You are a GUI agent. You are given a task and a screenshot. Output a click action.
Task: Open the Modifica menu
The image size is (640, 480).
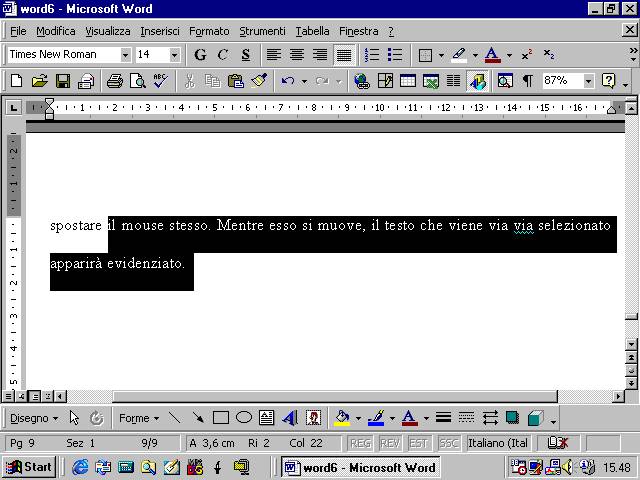(x=56, y=31)
